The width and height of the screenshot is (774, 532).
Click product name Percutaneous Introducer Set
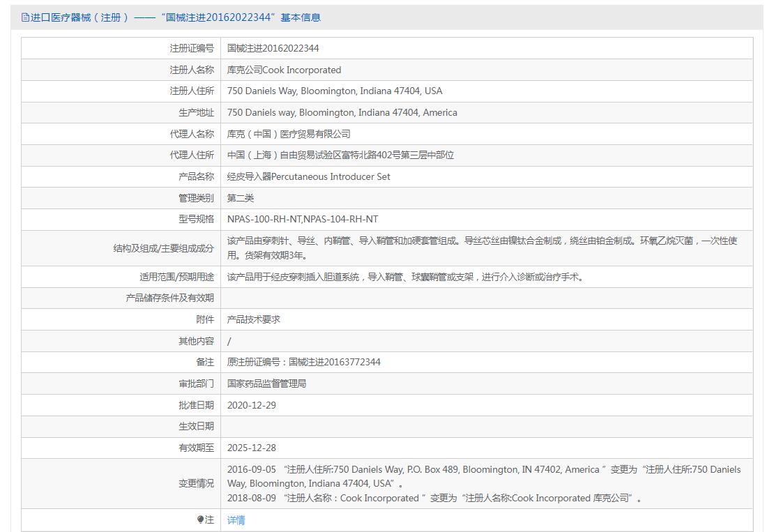[308, 176]
